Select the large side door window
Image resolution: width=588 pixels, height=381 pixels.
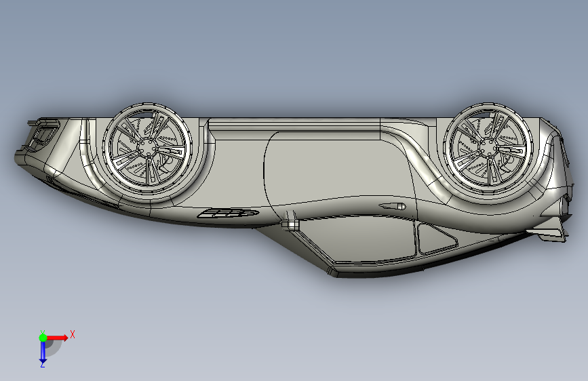[x=356, y=239]
